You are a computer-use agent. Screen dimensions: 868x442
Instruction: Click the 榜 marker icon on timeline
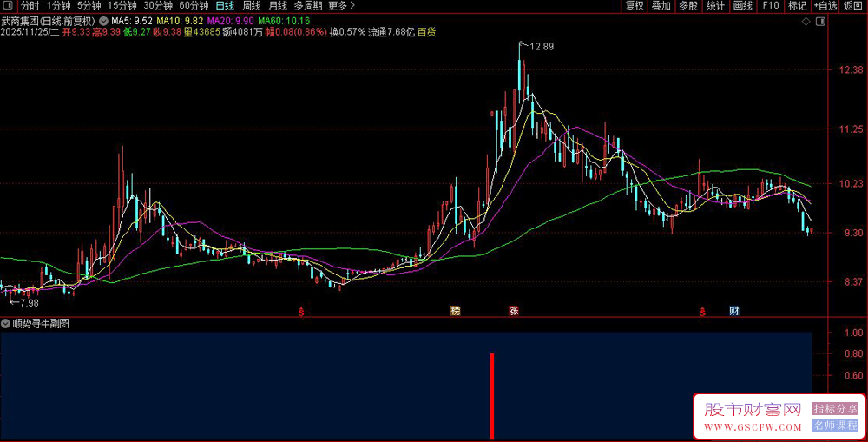pyautogui.click(x=455, y=311)
